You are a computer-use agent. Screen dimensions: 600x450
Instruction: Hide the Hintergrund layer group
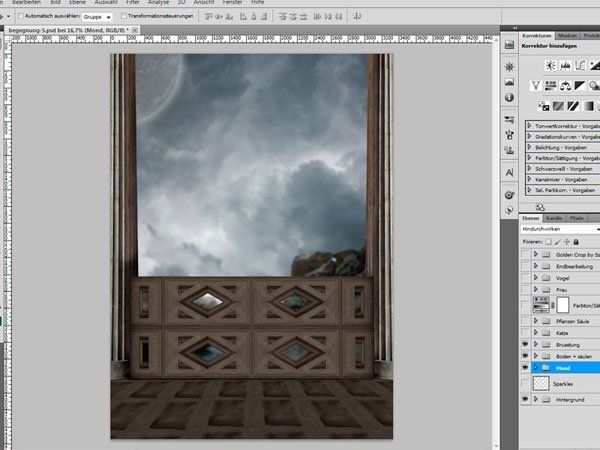click(x=525, y=399)
